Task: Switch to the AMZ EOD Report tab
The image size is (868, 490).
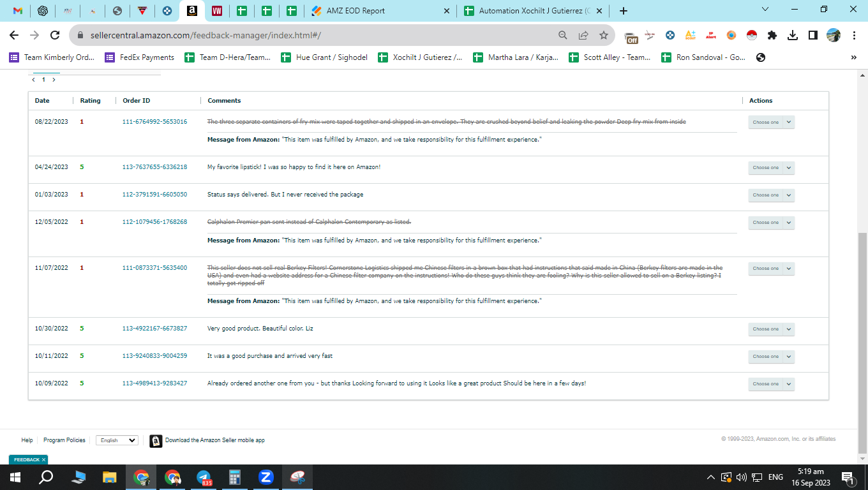Action: (382, 11)
